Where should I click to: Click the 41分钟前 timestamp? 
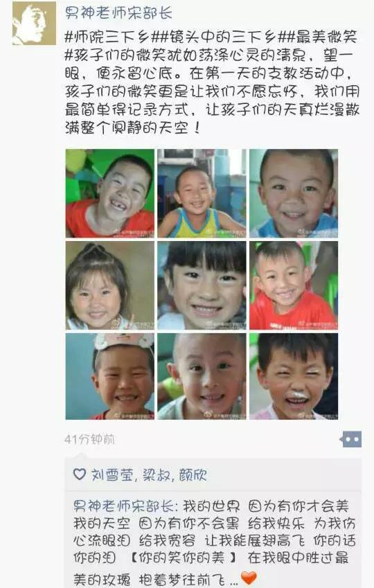coord(89,439)
